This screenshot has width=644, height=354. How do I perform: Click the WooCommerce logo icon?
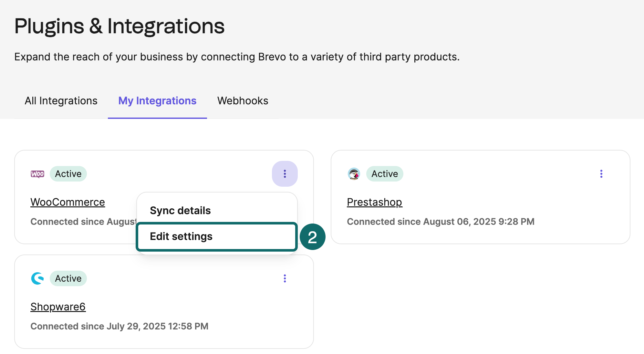pyautogui.click(x=37, y=173)
